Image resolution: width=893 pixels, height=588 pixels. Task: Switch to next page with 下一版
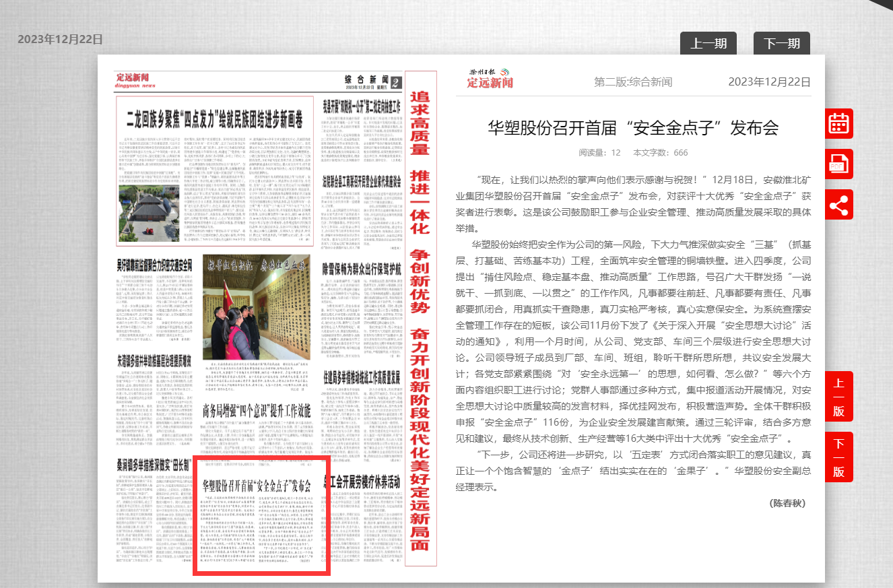point(838,457)
